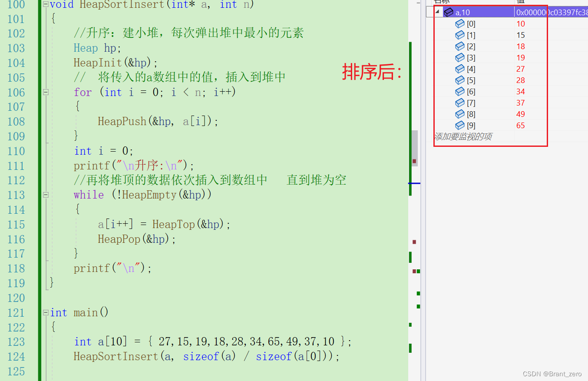Click HeapPop call on line 116
Viewport: 588px width, 381px height.
point(119,239)
